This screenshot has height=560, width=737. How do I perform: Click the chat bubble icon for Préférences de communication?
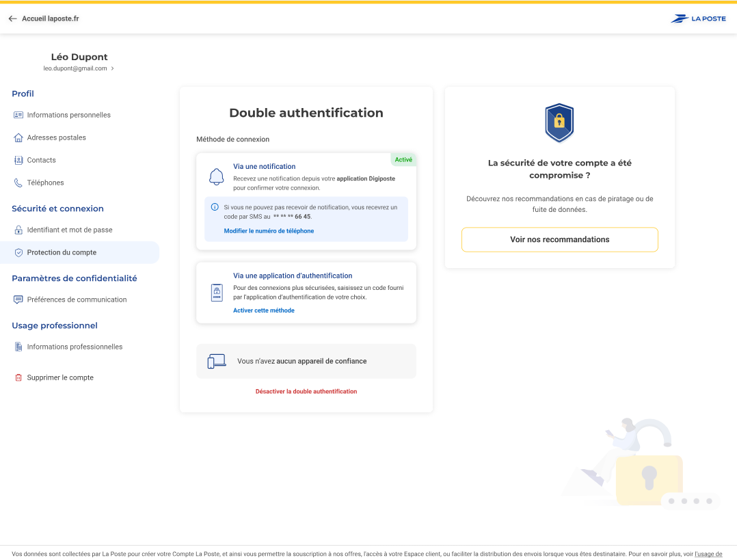(x=18, y=299)
